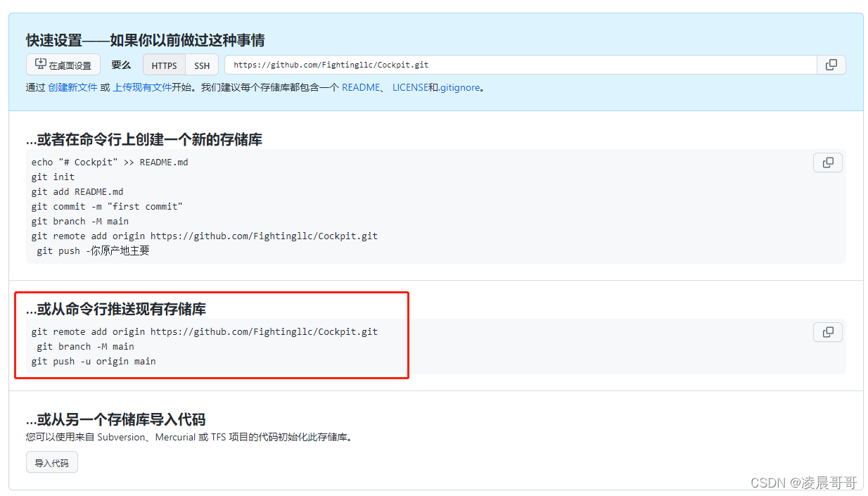Click git branch -M main in the push-existing block
This screenshot has height=496, width=868.
(85, 346)
